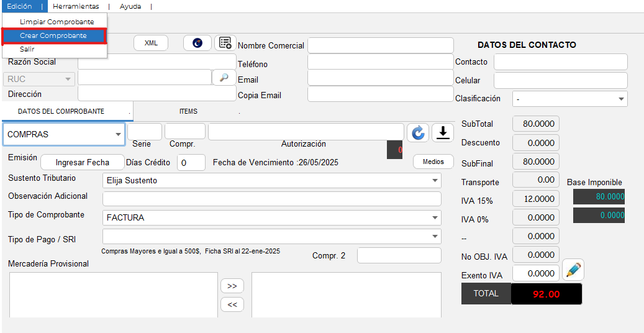Click the << move left button

232,304
